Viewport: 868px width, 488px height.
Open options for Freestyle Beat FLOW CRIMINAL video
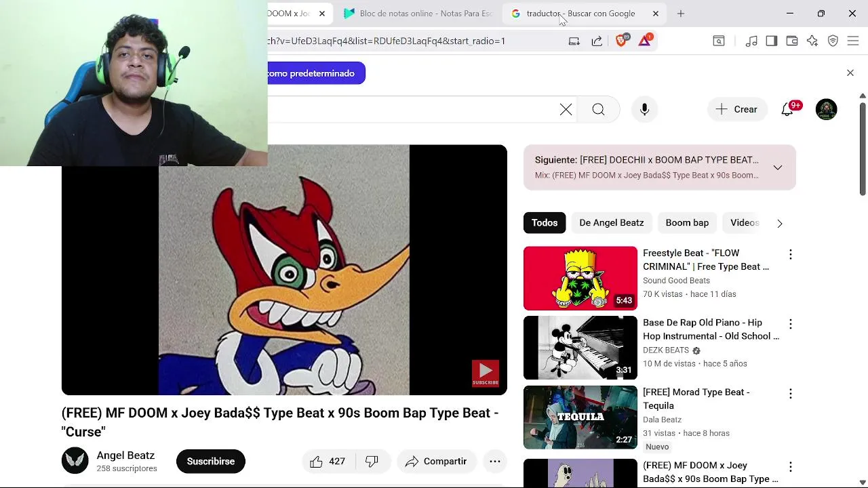tap(790, 254)
